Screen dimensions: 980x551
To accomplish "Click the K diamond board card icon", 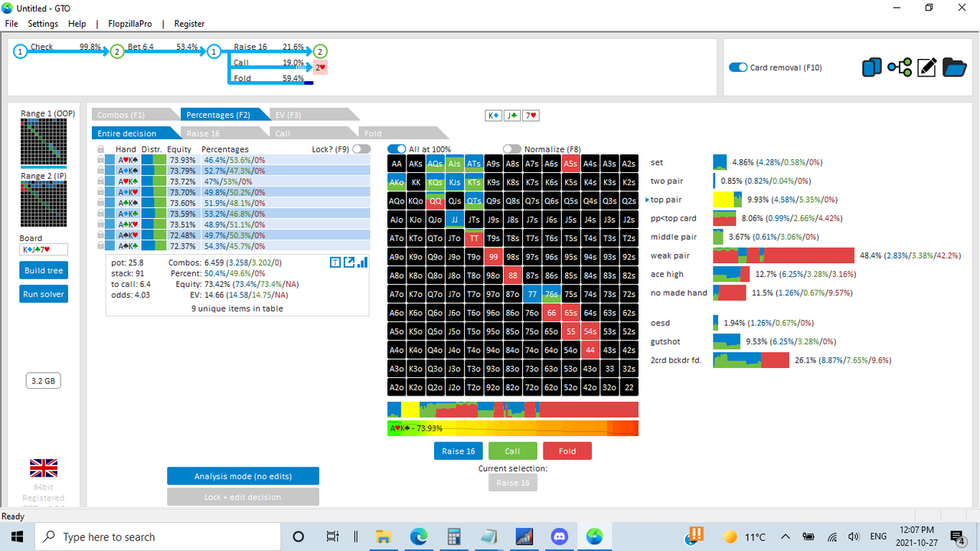I will 493,115.
